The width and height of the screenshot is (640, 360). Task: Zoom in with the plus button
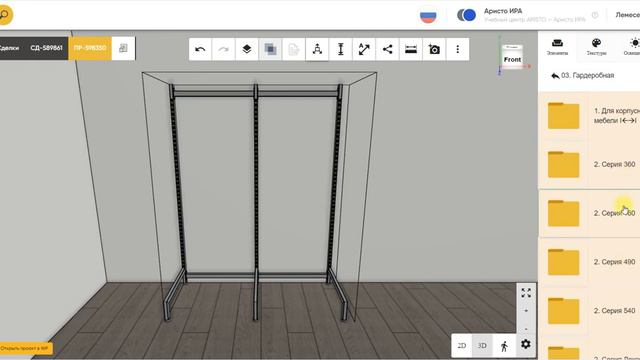526,311
